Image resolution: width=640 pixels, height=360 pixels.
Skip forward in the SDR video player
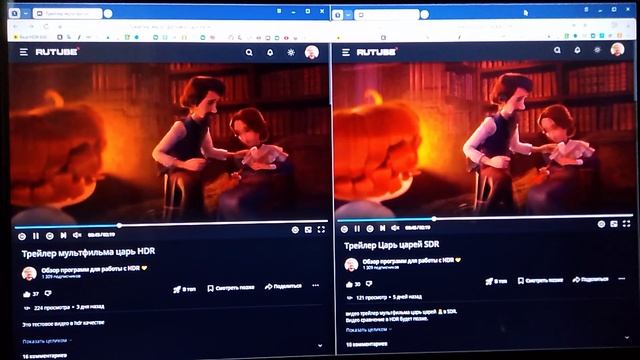(x=370, y=229)
